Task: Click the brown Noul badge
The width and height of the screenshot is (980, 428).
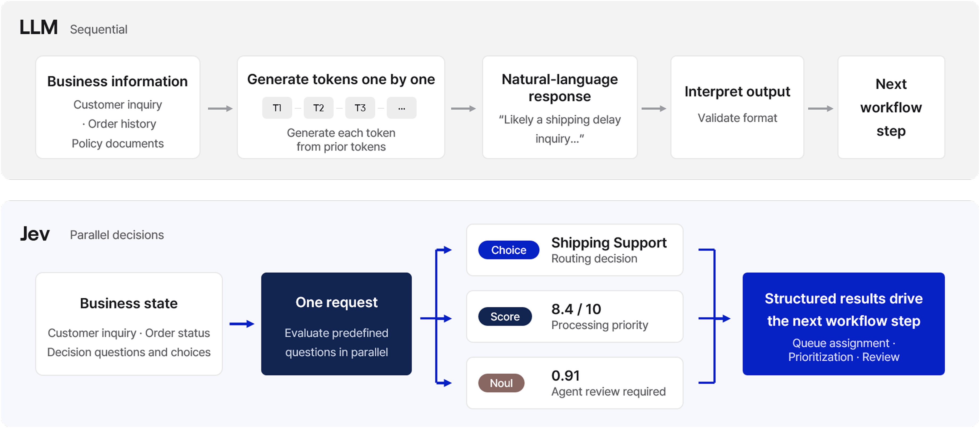Action: pyautogui.click(x=501, y=383)
